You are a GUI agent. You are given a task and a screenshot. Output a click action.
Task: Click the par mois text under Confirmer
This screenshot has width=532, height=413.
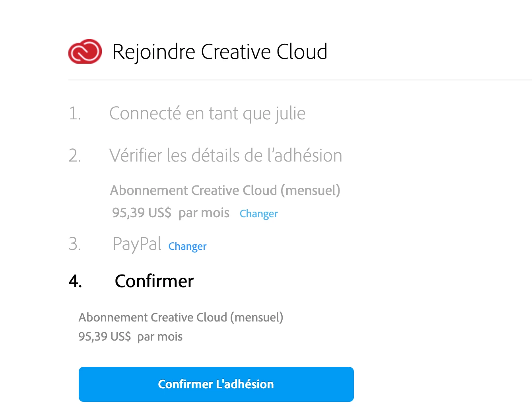(x=160, y=337)
